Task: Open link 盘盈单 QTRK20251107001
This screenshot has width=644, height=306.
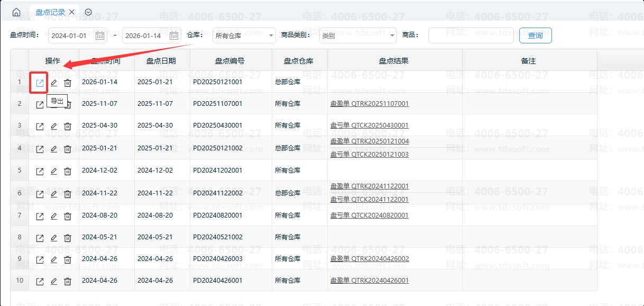Action: pyautogui.click(x=369, y=104)
